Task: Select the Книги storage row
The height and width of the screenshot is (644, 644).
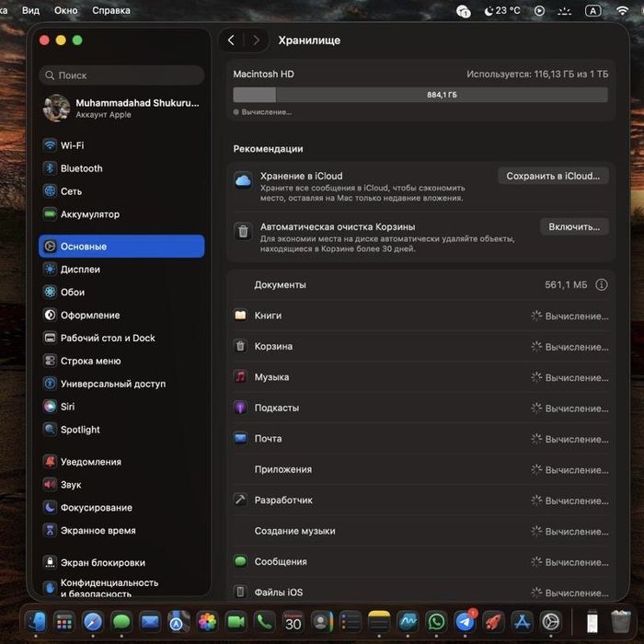Action: coord(421,316)
